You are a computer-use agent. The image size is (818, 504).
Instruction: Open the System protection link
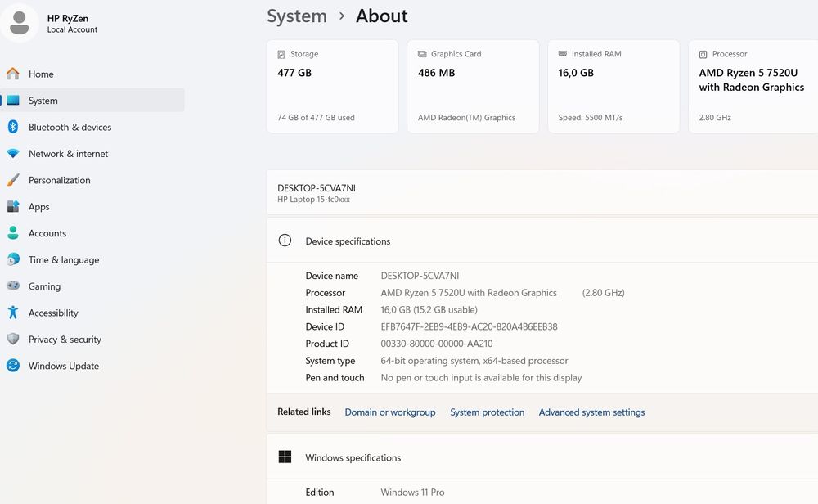click(x=487, y=412)
